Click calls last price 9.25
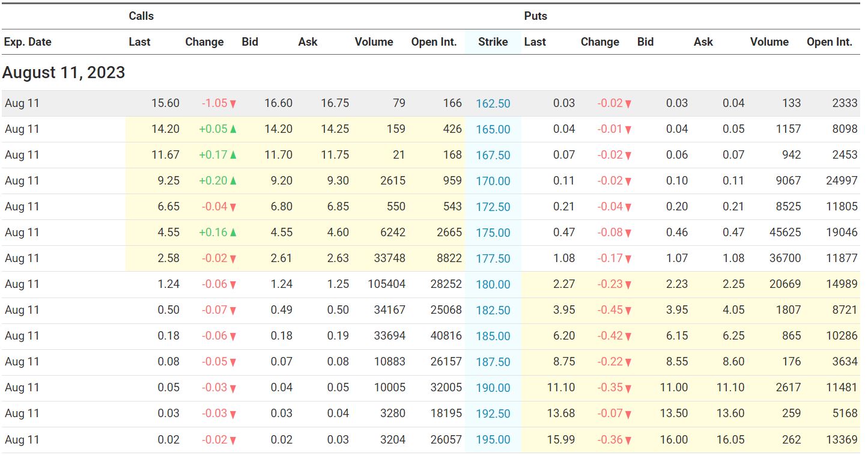Viewport: 868px width, 455px height. tap(168, 181)
